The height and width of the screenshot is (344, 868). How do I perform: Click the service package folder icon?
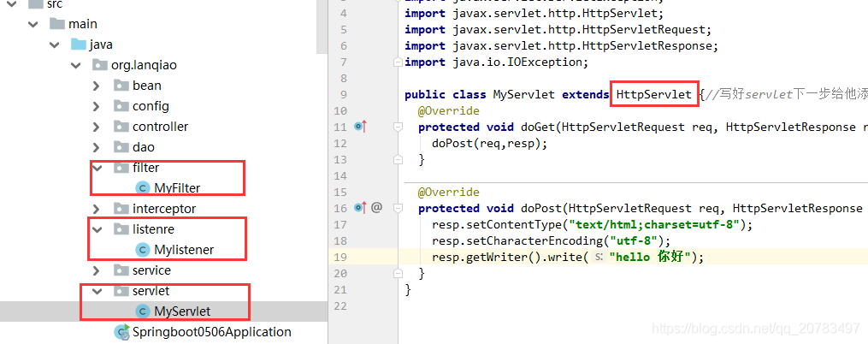121,270
